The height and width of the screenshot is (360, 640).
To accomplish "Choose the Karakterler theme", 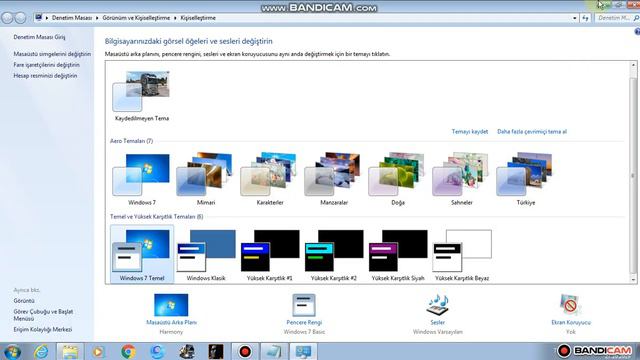I will [x=269, y=179].
